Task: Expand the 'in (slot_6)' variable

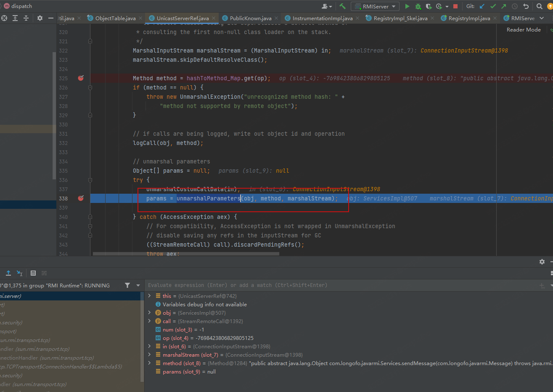Action: tap(149, 346)
